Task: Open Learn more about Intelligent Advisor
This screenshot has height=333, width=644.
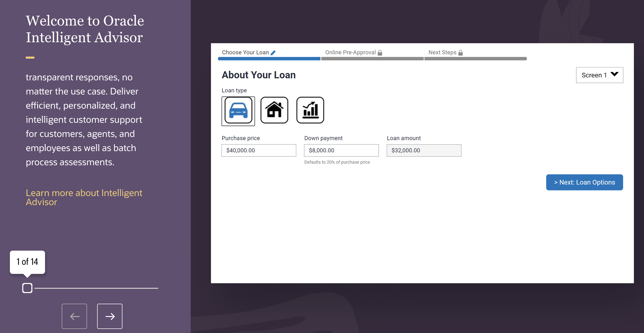Action: (x=84, y=197)
